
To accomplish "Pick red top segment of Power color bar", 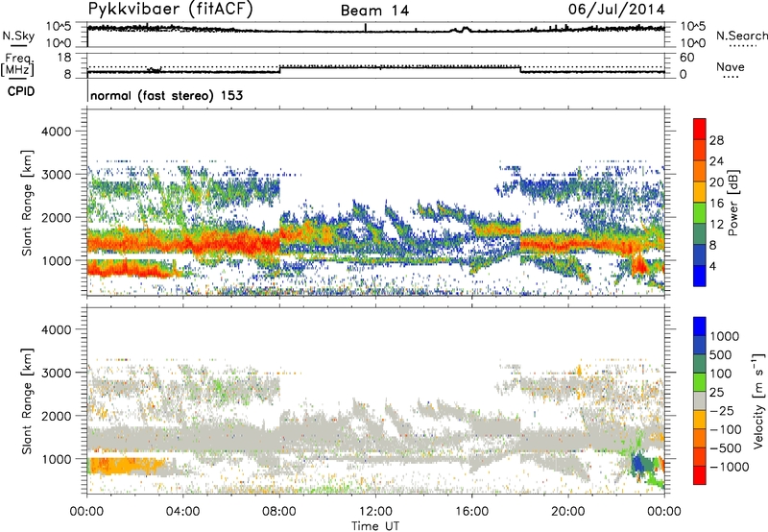I will coord(700,129).
